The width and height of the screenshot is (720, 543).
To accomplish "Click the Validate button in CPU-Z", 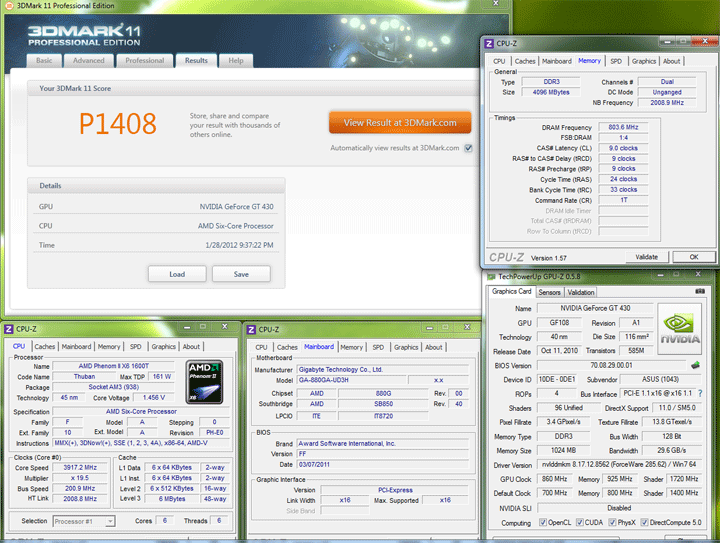I will [x=647, y=257].
